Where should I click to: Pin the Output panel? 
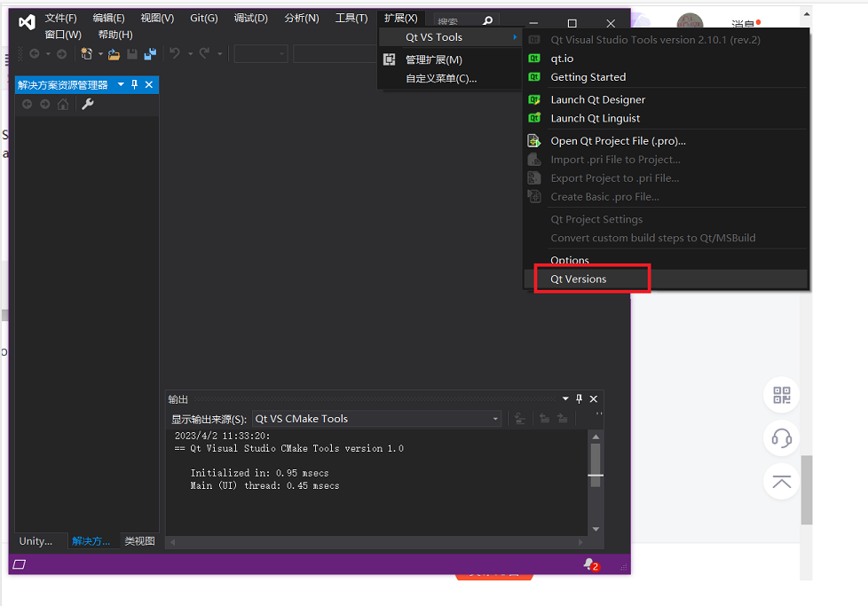point(579,398)
